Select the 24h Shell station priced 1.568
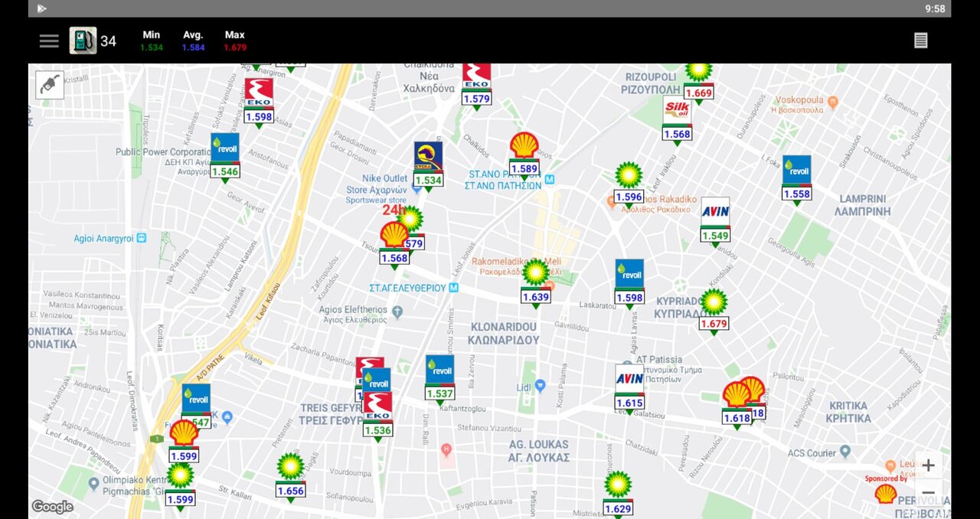The height and width of the screenshot is (519, 980). [394, 243]
